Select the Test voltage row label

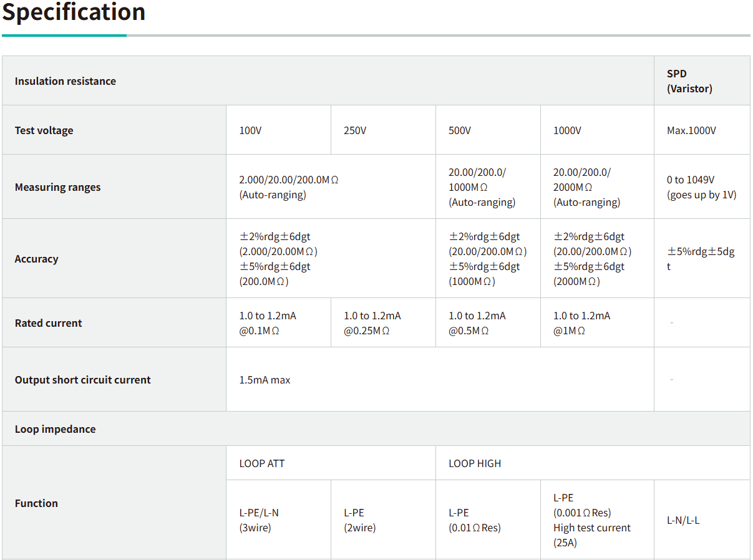pyautogui.click(x=44, y=130)
